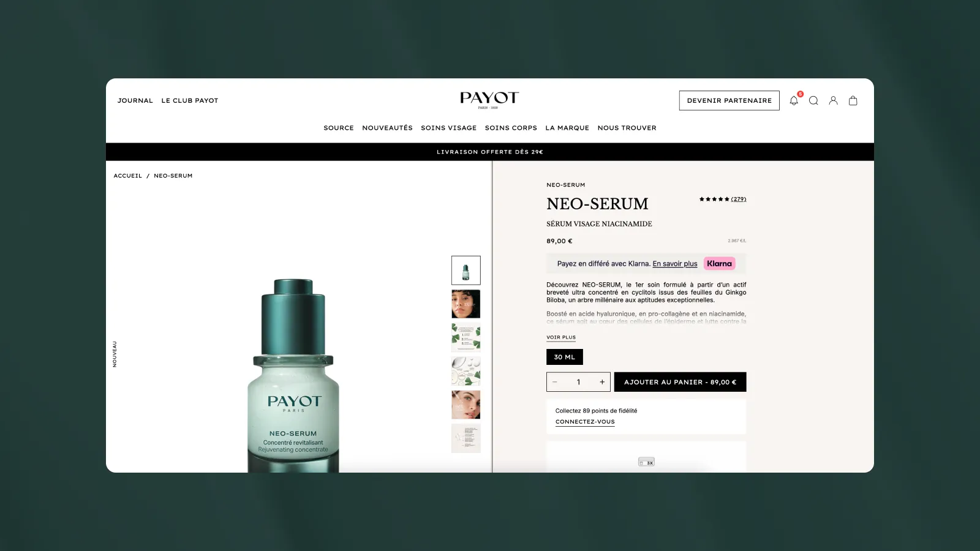980x551 pixels.
Task: Open the NOUVEAUTÉS menu item
Action: coord(387,128)
